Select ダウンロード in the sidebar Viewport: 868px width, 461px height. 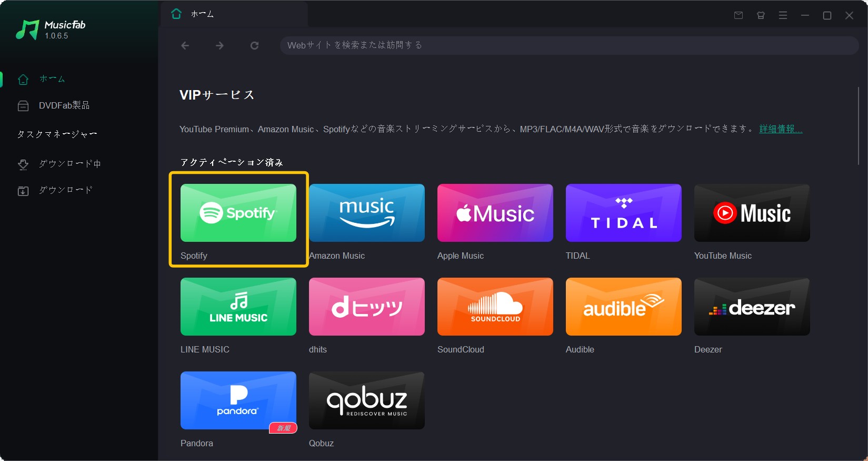(66, 190)
